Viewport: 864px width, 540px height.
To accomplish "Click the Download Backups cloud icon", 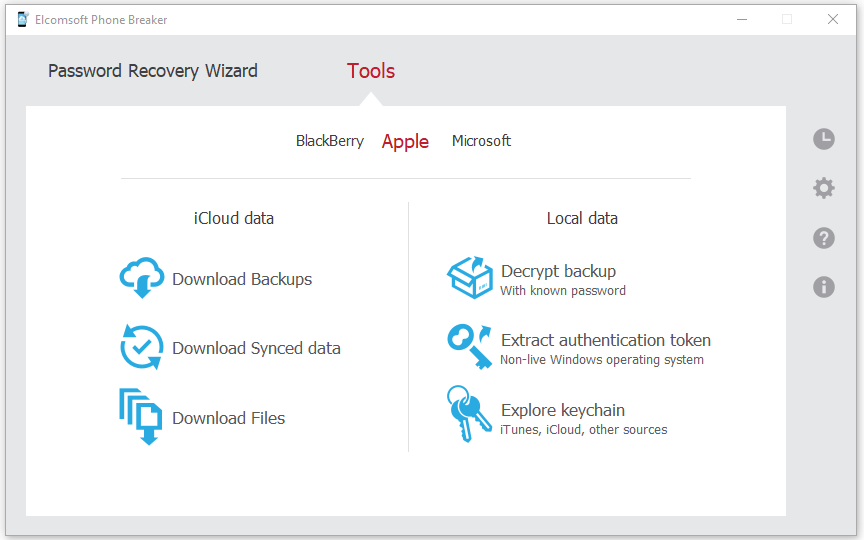I will coord(142,278).
